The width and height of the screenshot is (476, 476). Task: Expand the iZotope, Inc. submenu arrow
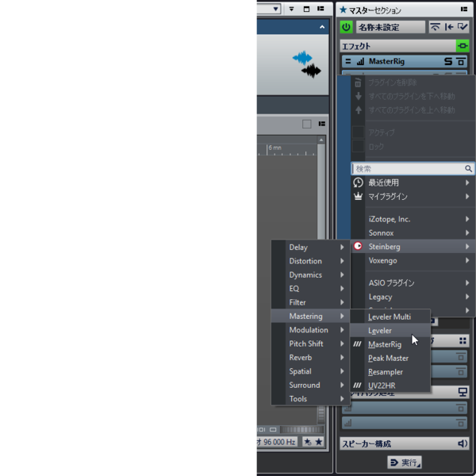[x=467, y=219]
